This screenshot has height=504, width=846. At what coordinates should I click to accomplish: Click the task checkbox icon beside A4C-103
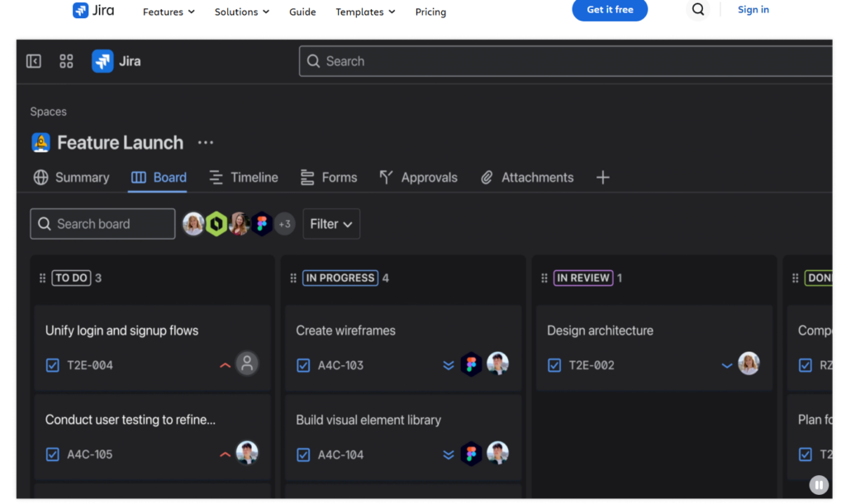pyautogui.click(x=303, y=365)
